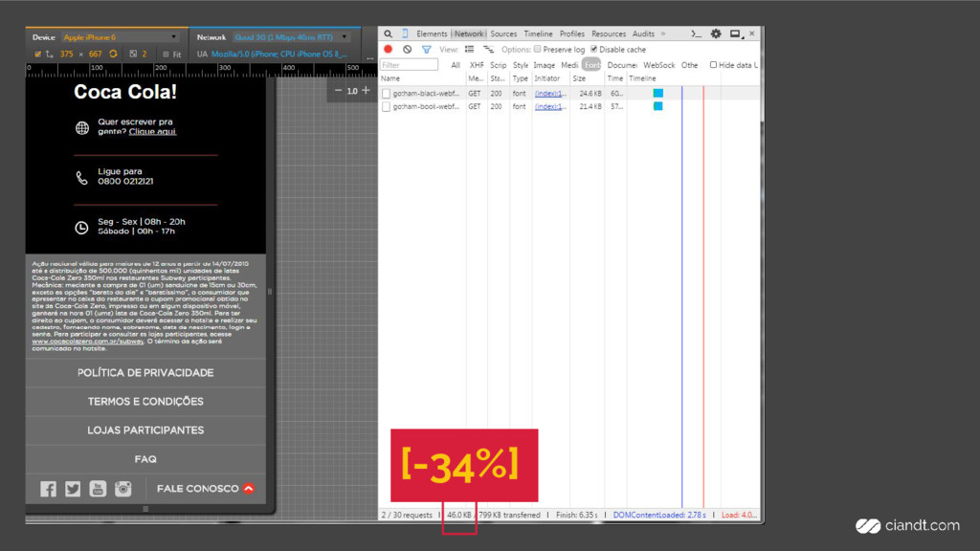This screenshot has height=551, width=980.
Task: Toggle the device mode phone icon
Action: pos(405,33)
